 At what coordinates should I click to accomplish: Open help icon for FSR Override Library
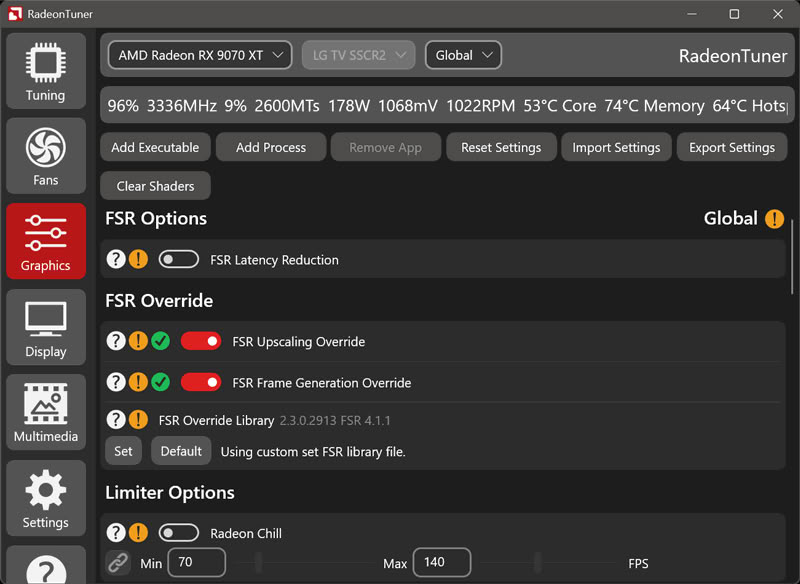click(x=116, y=420)
